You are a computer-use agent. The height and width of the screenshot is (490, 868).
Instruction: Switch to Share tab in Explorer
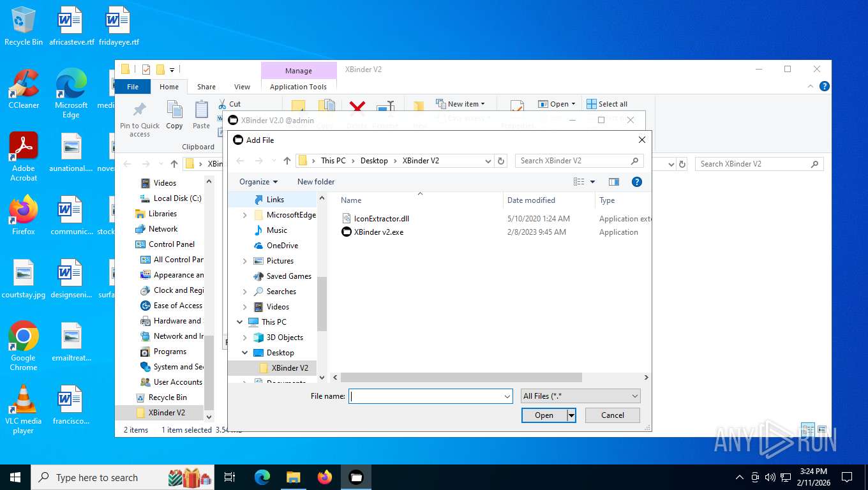click(x=206, y=87)
